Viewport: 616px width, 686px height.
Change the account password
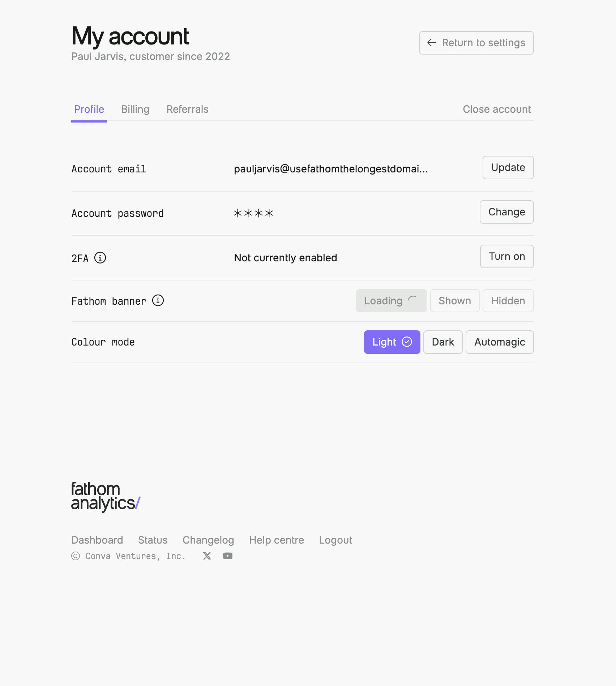click(x=506, y=212)
